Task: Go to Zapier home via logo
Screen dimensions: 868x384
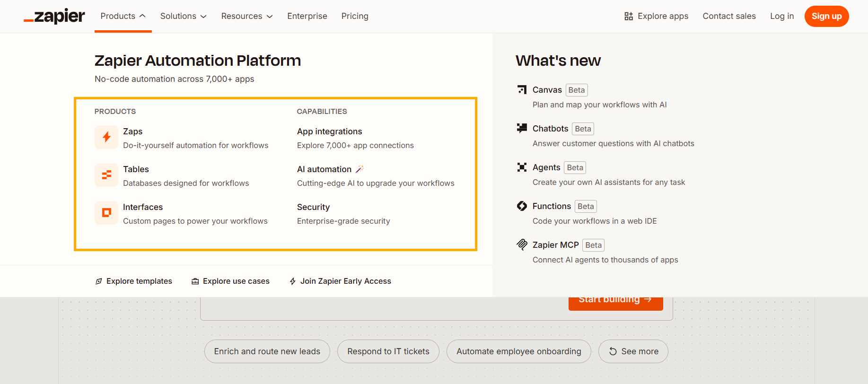Action: 54,17
